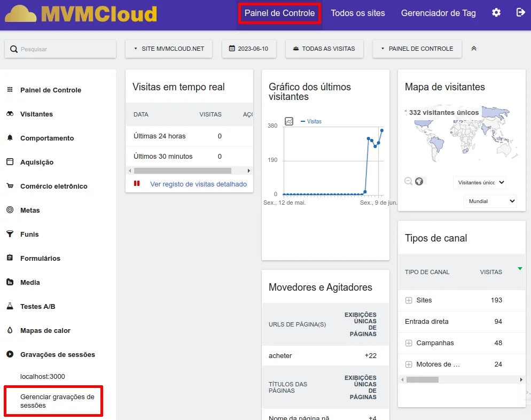Open the Visitantes únicos metric dropdown

[x=479, y=182]
